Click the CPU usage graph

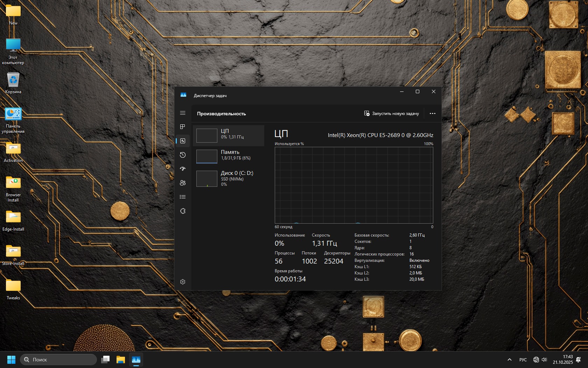pyautogui.click(x=354, y=185)
